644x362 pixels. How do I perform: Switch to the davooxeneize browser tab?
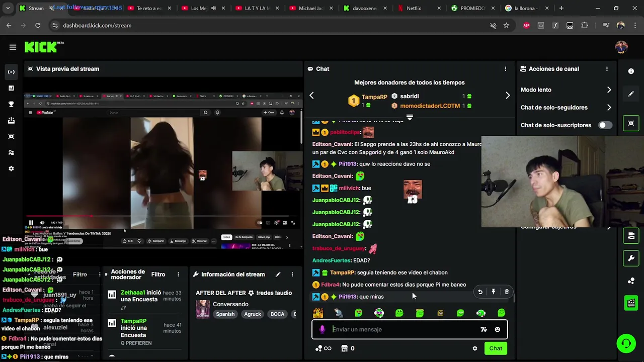point(365,9)
